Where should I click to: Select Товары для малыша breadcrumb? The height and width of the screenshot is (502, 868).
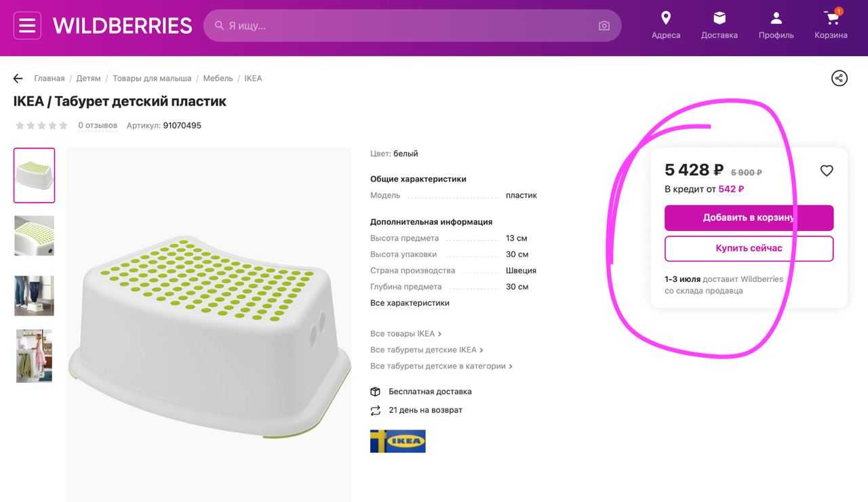click(x=152, y=79)
